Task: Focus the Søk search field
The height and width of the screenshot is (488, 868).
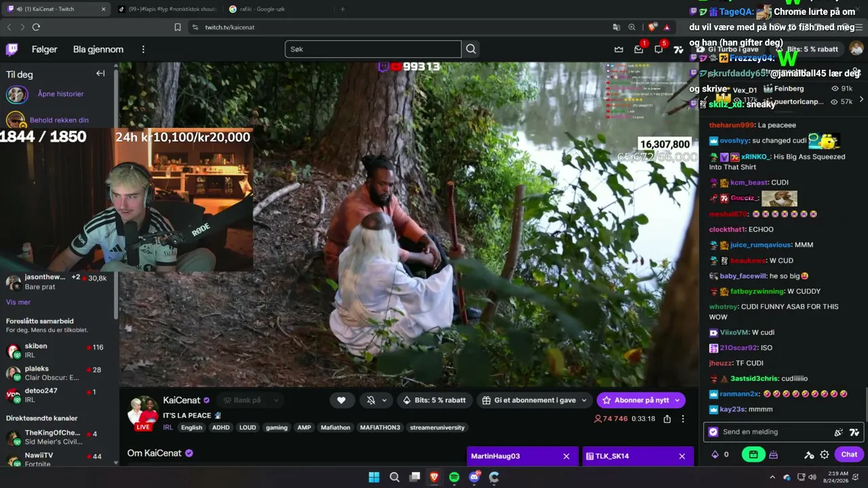Action: (x=373, y=49)
